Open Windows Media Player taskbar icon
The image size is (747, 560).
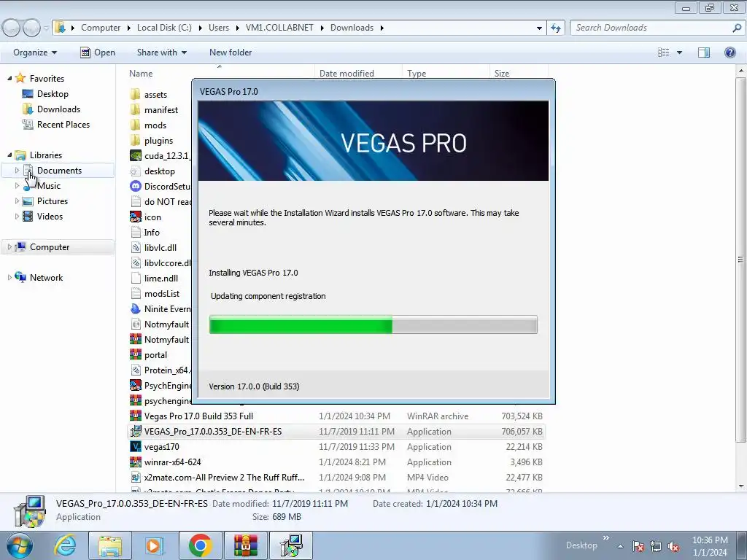coord(153,545)
